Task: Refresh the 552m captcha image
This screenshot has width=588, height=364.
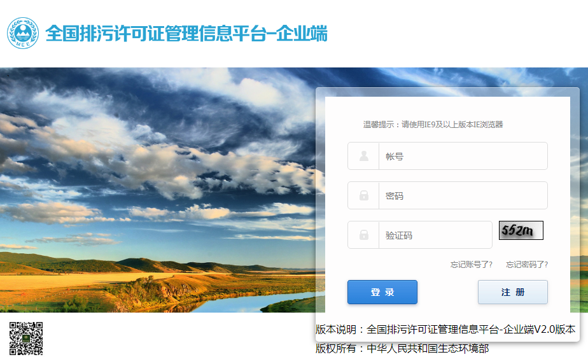Action: point(521,230)
